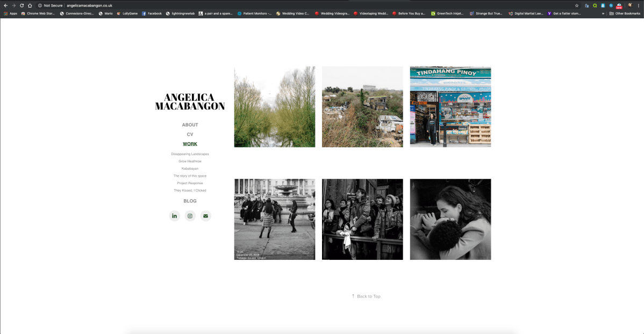Image resolution: width=644 pixels, height=334 pixels.
Task: Click the Home button in the browser toolbar
Action: pos(29,5)
